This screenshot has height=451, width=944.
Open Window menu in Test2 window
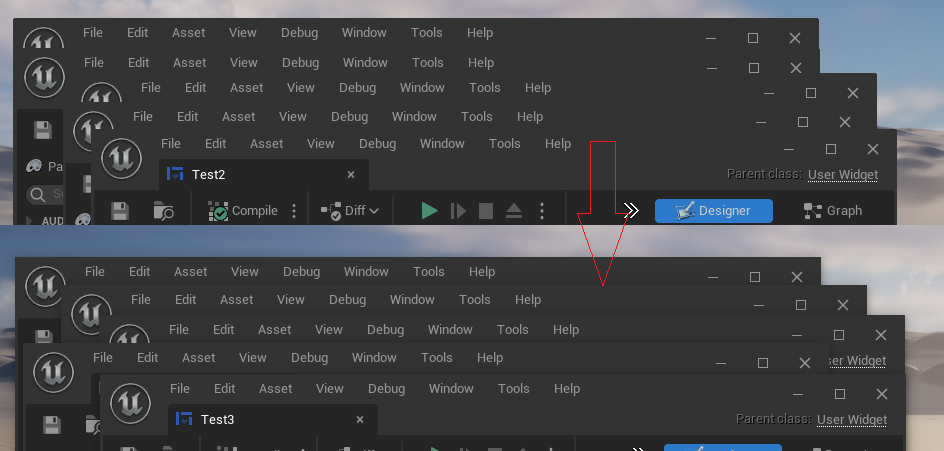(442, 143)
